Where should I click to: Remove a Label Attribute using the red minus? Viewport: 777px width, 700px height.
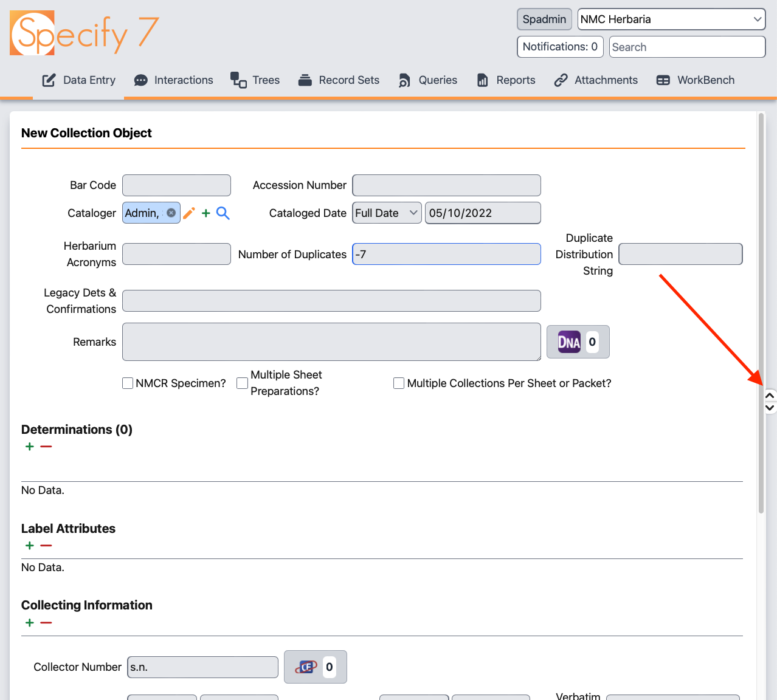(x=46, y=545)
